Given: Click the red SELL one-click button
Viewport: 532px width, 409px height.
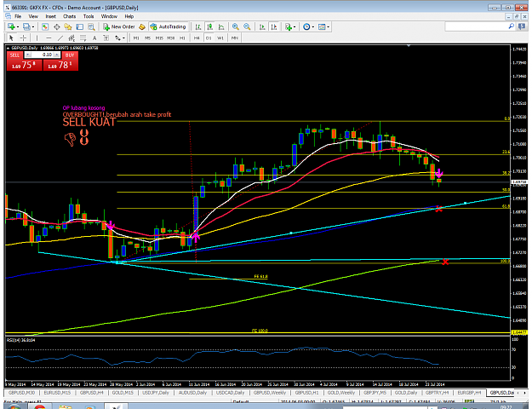Looking at the screenshot, I should click(x=24, y=65).
